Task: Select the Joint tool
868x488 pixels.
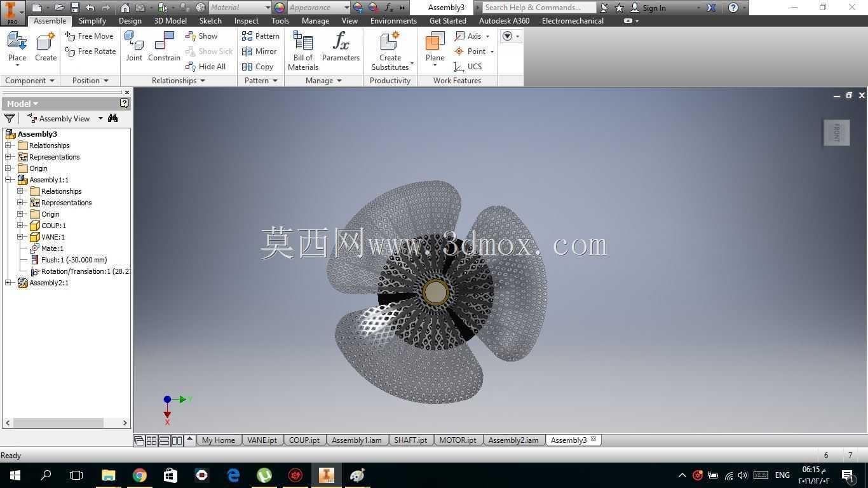Action: [134, 48]
